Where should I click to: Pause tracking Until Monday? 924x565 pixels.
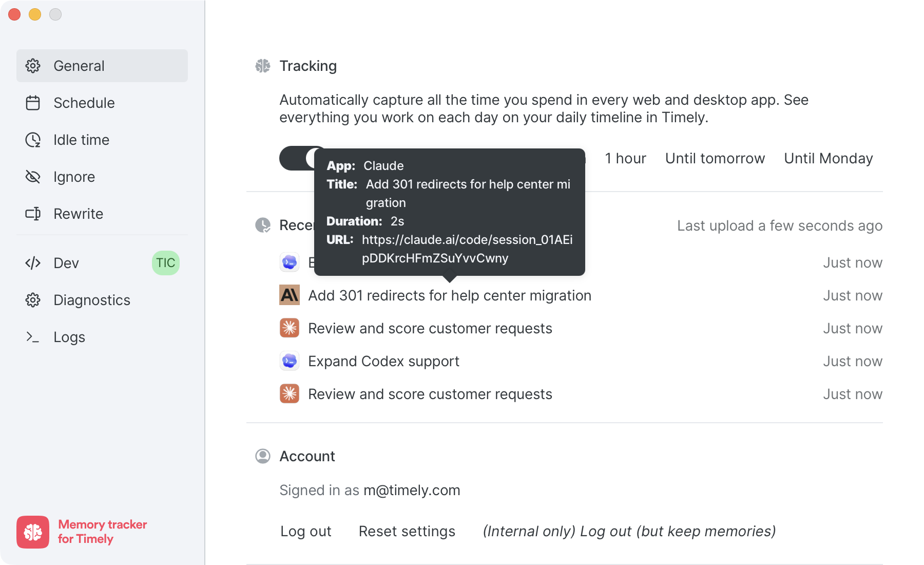pos(829,158)
